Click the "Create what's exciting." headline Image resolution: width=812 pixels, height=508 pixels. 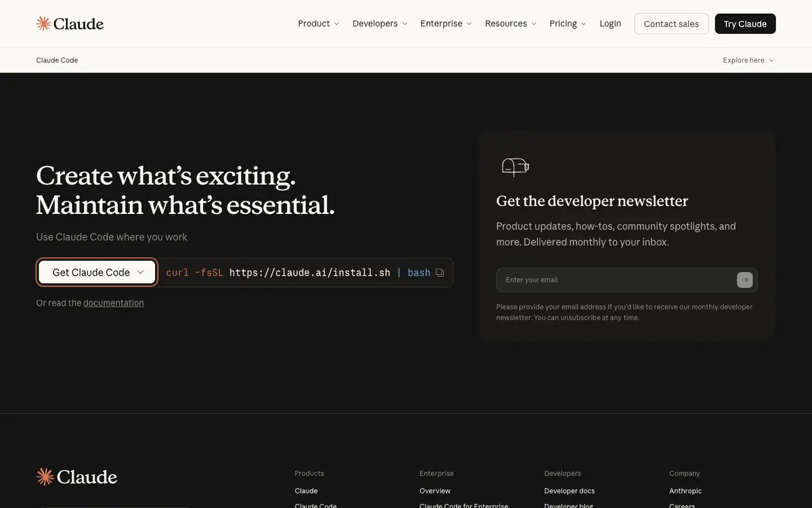pyautogui.click(x=166, y=175)
